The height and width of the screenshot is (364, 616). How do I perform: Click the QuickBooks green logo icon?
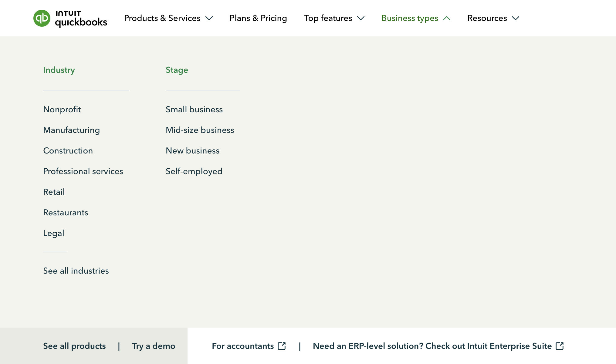[42, 18]
